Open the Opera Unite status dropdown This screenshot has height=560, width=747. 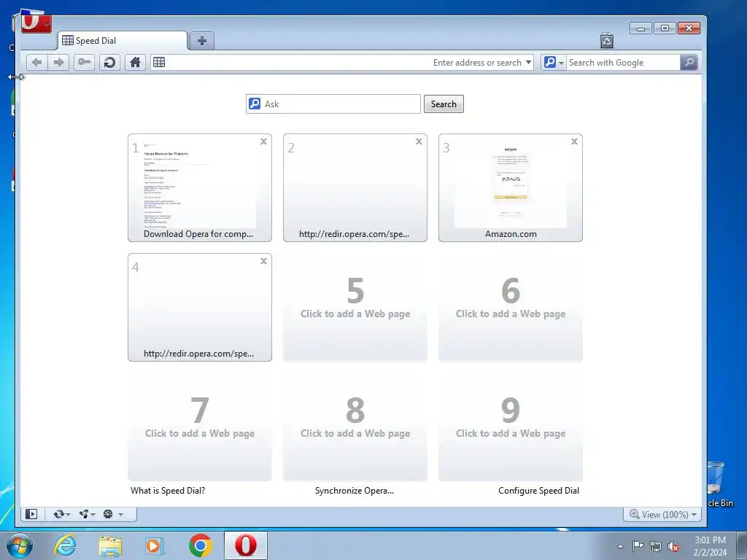(88, 514)
